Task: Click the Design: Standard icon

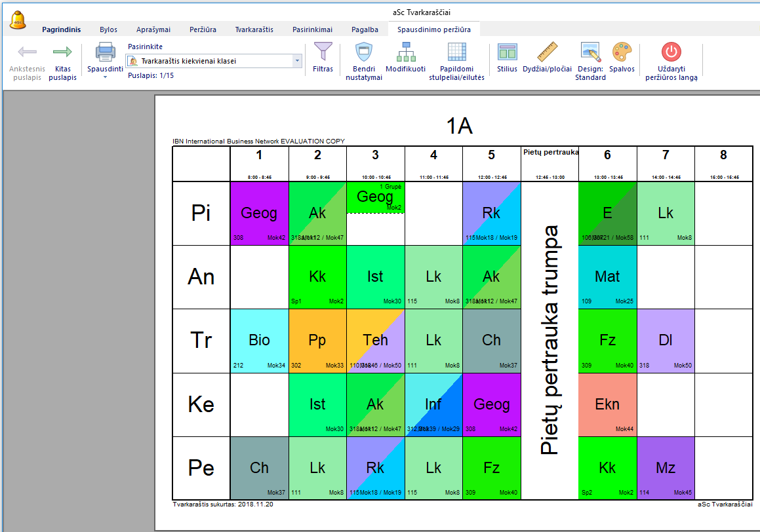Action: [590, 52]
